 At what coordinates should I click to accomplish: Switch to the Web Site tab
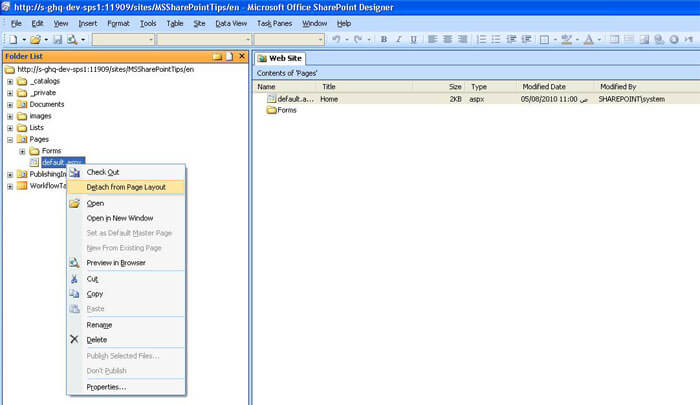click(x=280, y=58)
